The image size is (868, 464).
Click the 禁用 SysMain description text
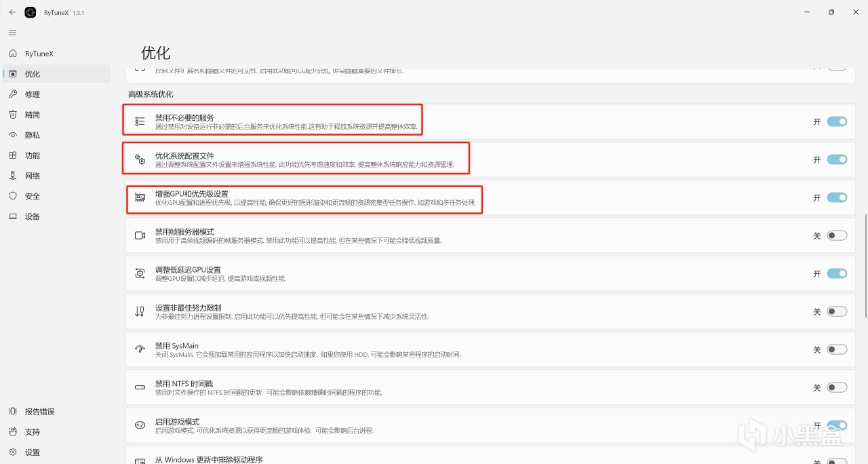click(x=308, y=355)
